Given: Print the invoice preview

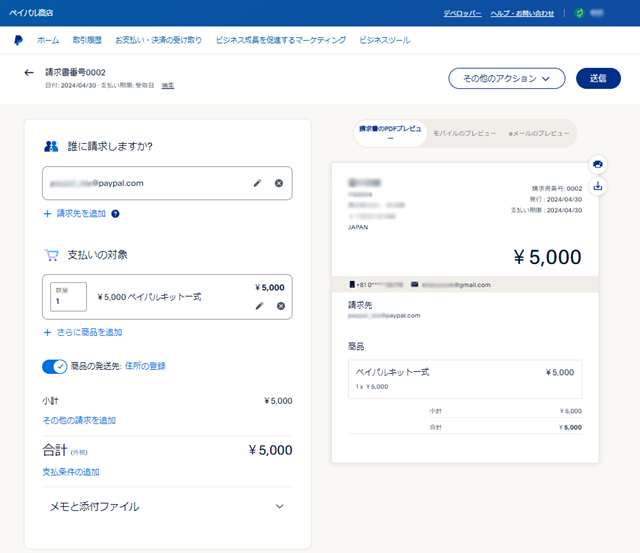Looking at the screenshot, I should pyautogui.click(x=597, y=163).
